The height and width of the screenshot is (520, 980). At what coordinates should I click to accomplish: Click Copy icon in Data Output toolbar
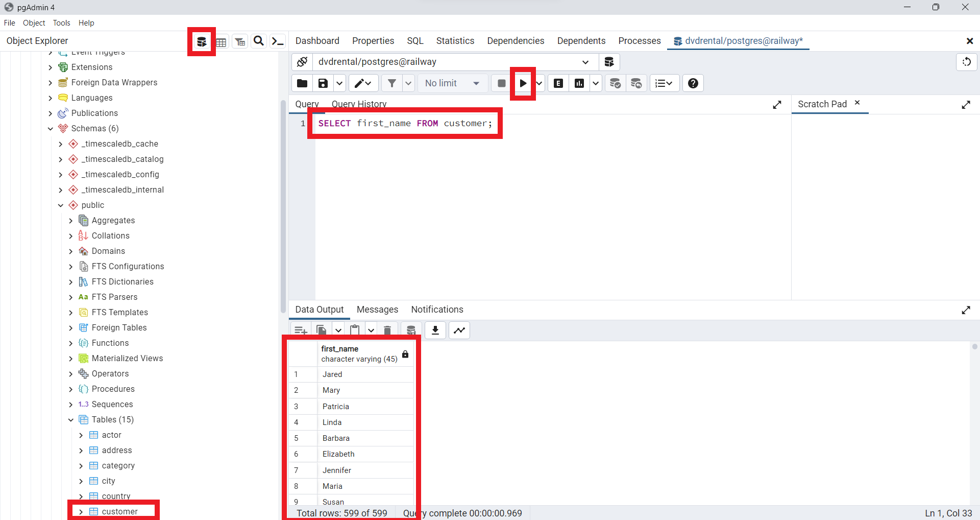click(322, 330)
